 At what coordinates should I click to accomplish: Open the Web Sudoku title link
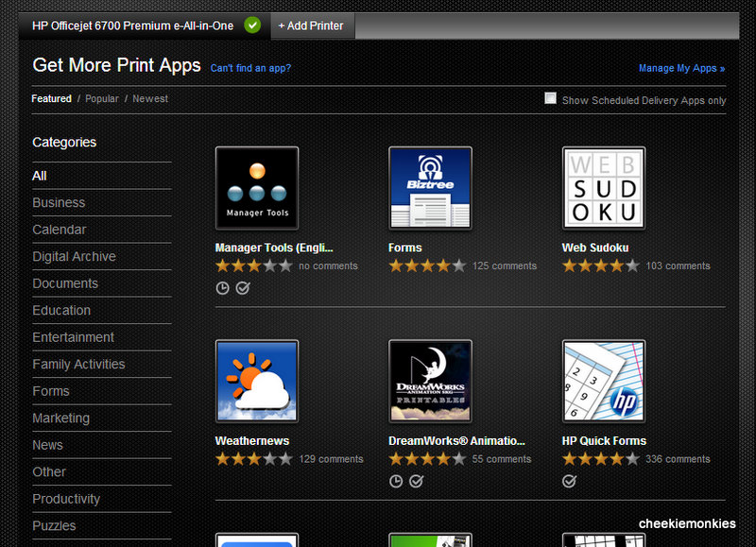coord(595,248)
